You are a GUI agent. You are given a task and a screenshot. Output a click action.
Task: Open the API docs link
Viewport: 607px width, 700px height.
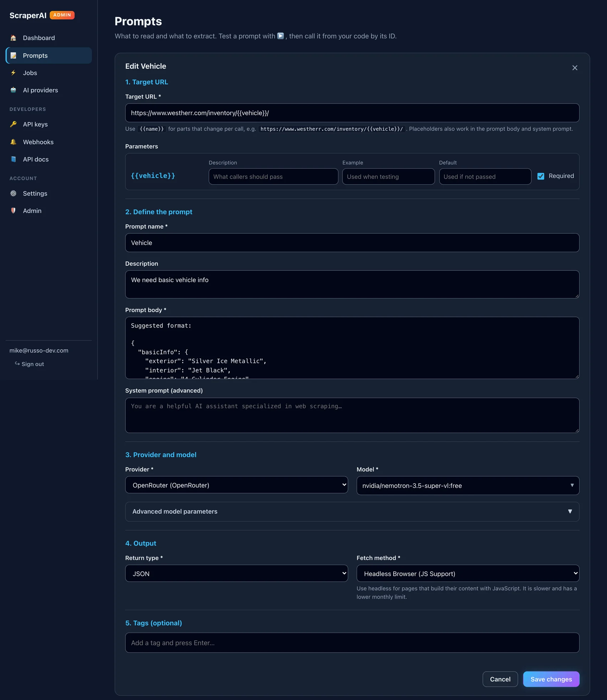pos(49,159)
